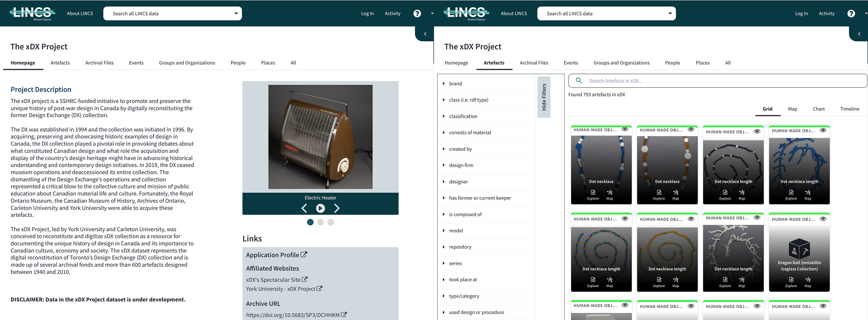Switch to Timeline view tab
This screenshot has height=320, width=868.
849,109
